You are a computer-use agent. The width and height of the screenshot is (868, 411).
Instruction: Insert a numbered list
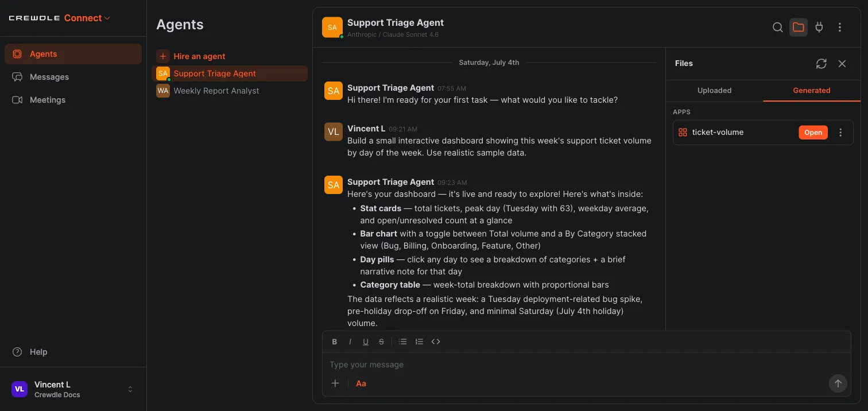[x=419, y=342]
